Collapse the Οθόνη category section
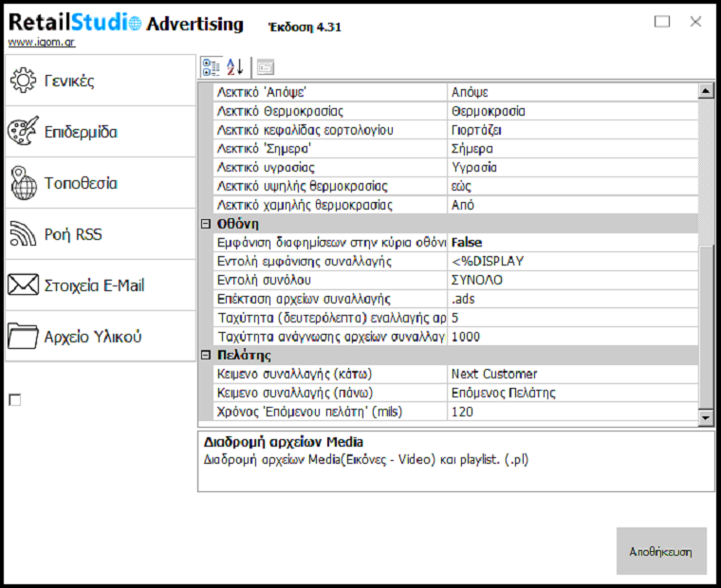 point(205,224)
